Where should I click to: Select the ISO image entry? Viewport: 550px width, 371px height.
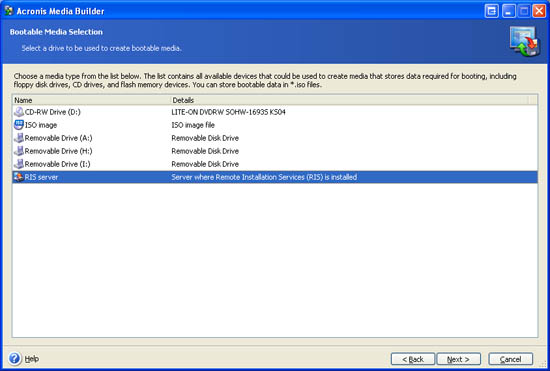click(x=275, y=125)
